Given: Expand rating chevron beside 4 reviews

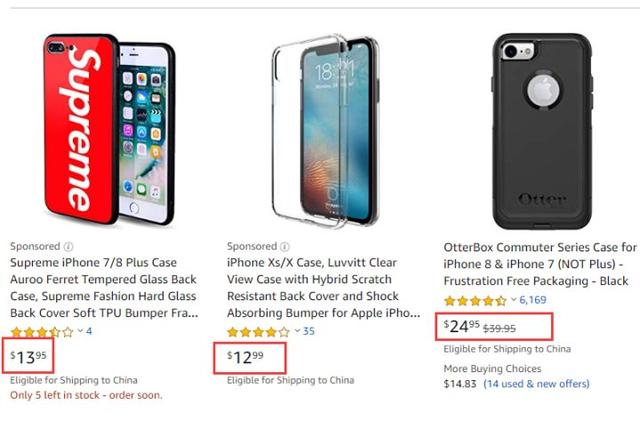Looking at the screenshot, I should [x=80, y=331].
